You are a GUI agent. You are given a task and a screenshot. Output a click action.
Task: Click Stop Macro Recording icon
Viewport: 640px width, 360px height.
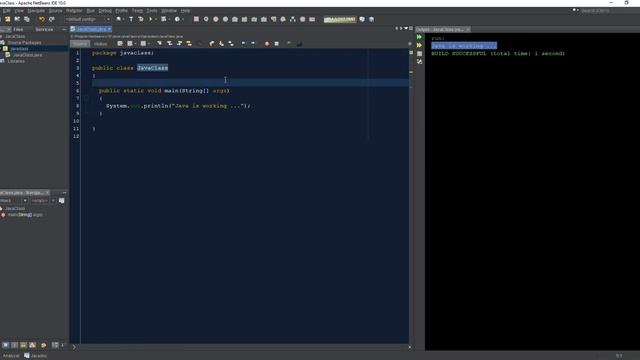pos(277,44)
